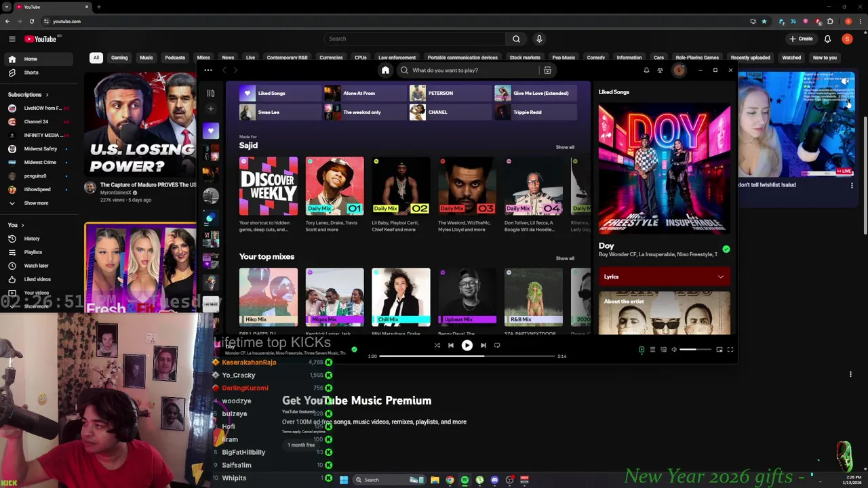
Task: Toggle Now Playing view in Spotify
Action: point(642,350)
